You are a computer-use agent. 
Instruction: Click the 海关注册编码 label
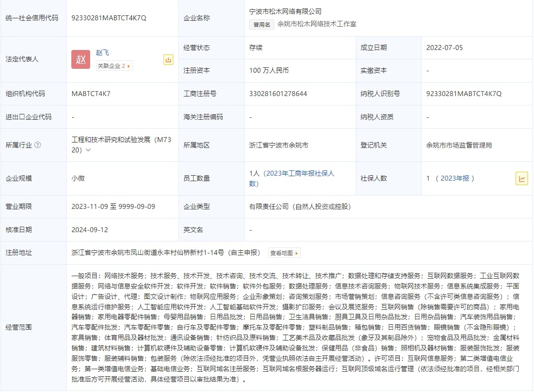[x=203, y=117]
